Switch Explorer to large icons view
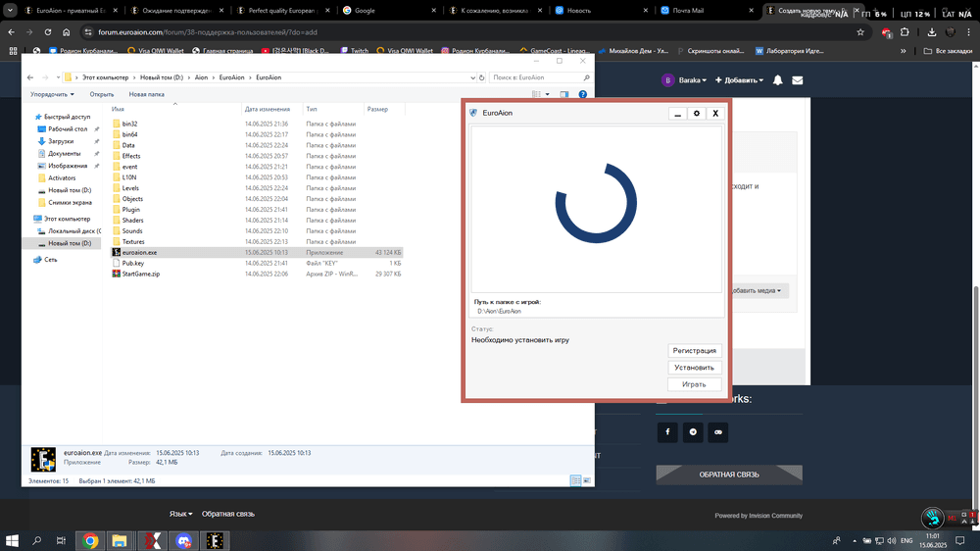 (588, 480)
